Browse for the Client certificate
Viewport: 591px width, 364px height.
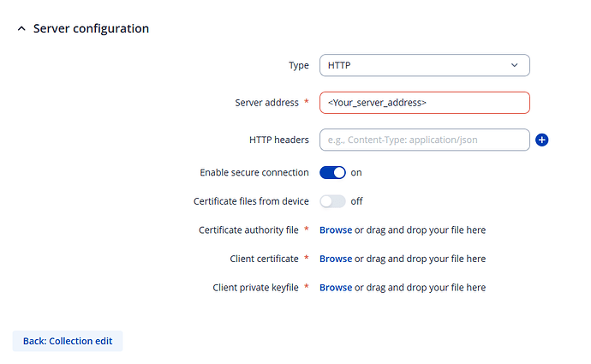(336, 259)
